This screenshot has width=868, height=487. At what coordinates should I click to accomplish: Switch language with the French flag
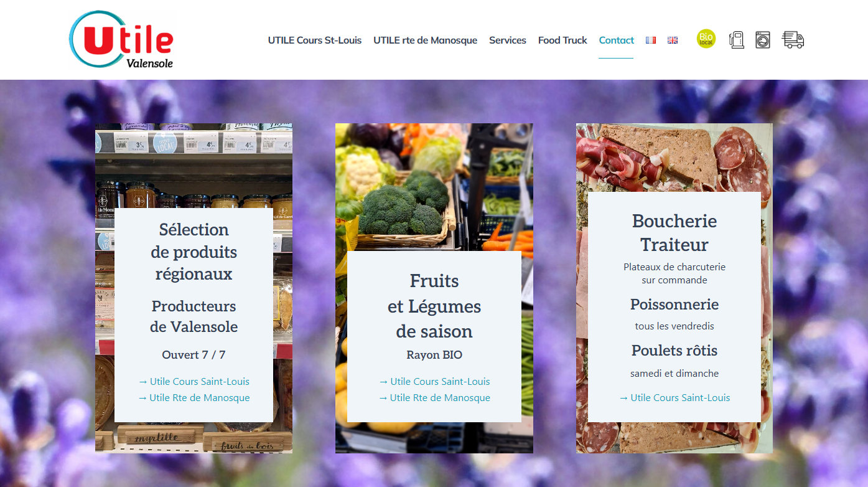tap(651, 40)
